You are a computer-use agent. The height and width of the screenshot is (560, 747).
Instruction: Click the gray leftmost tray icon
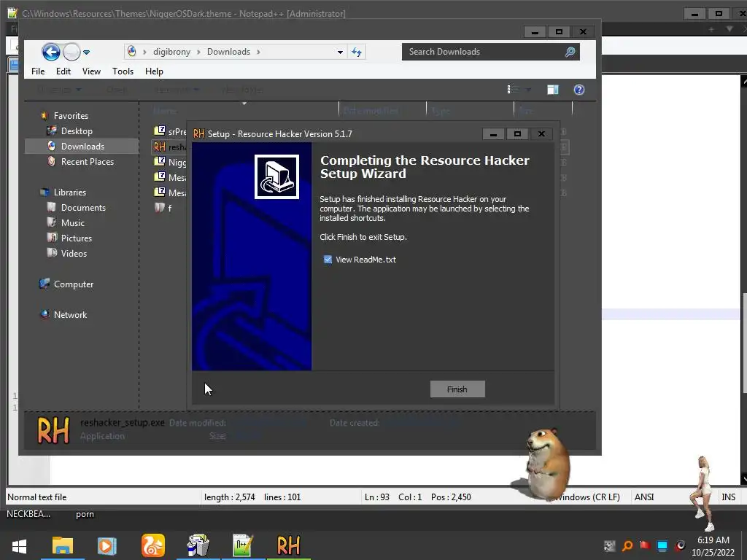point(609,545)
